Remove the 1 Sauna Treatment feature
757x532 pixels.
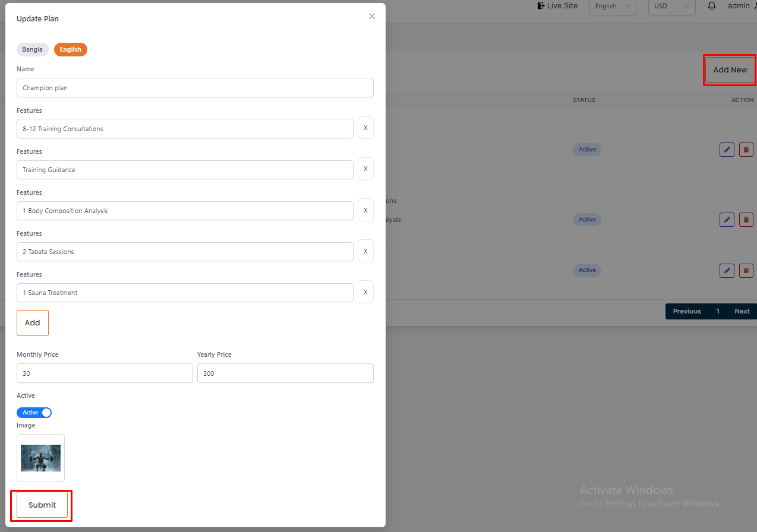tap(365, 292)
